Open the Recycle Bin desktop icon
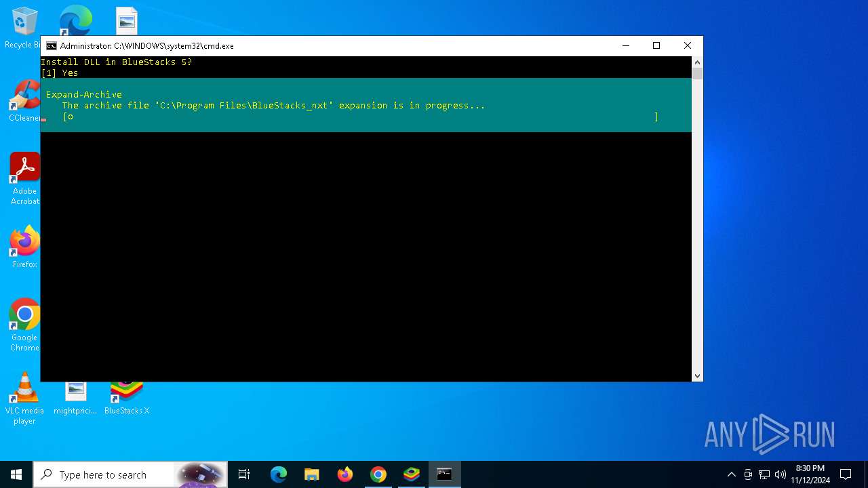 point(24,27)
